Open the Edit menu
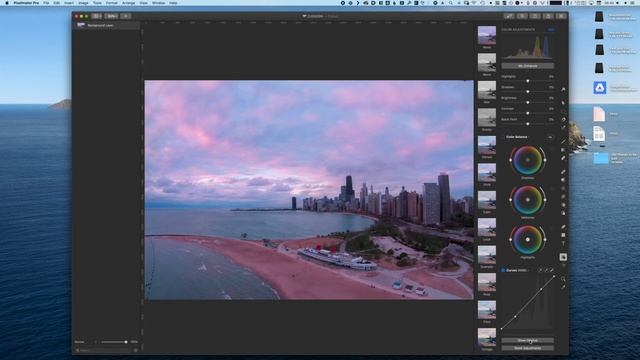 [x=57, y=3]
